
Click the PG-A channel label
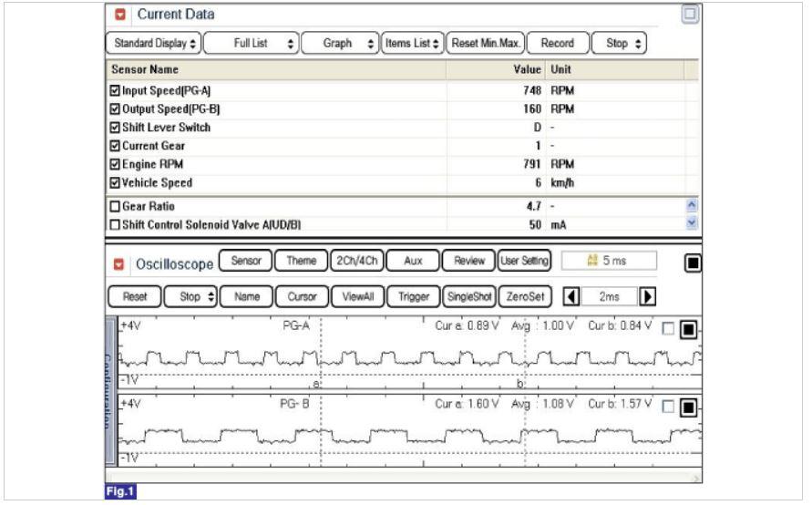(x=295, y=325)
